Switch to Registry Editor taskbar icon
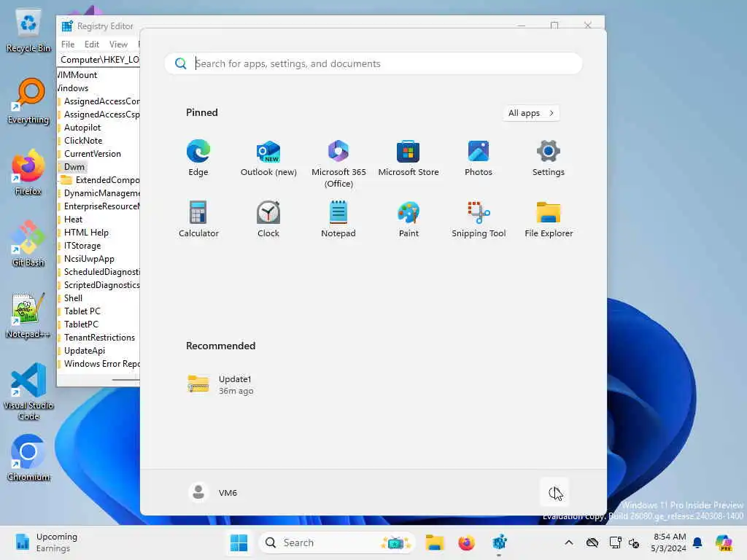 (x=499, y=542)
